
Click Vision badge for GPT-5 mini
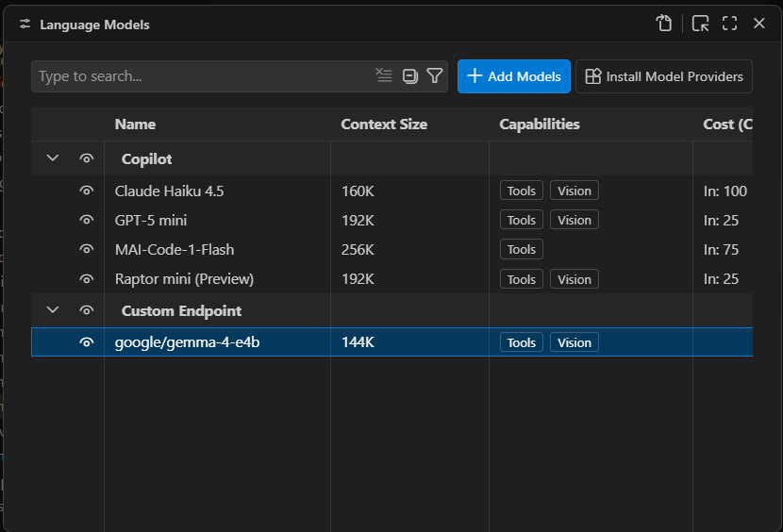point(575,220)
